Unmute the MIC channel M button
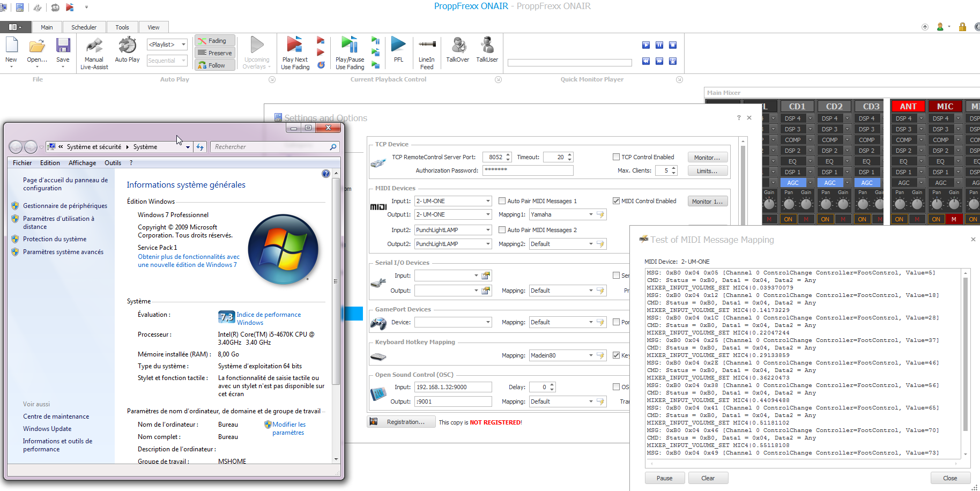The width and height of the screenshot is (980, 491). (x=954, y=219)
